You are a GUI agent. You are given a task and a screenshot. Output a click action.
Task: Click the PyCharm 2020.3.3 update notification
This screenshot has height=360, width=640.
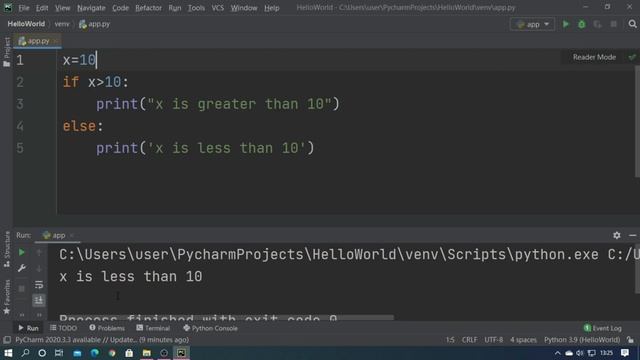102,340
